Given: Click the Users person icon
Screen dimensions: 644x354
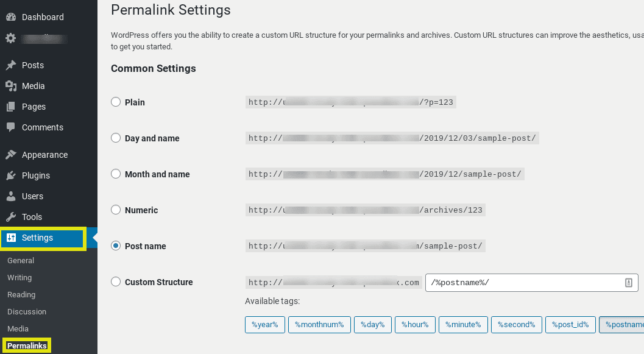Looking at the screenshot, I should point(11,196).
